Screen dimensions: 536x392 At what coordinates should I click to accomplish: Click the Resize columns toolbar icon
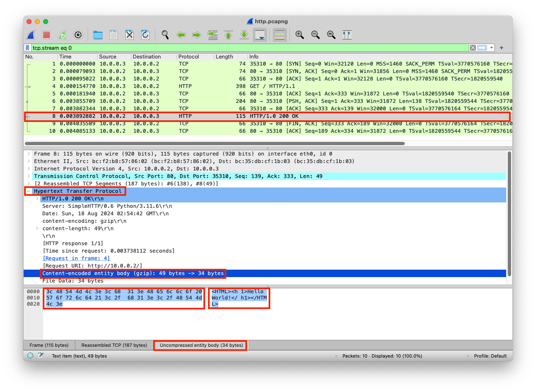[347, 35]
